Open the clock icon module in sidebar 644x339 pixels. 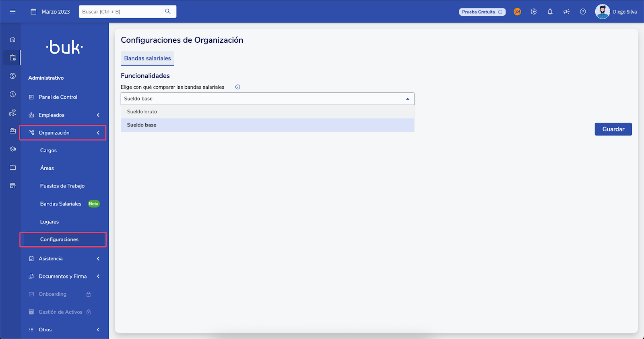tap(12, 94)
